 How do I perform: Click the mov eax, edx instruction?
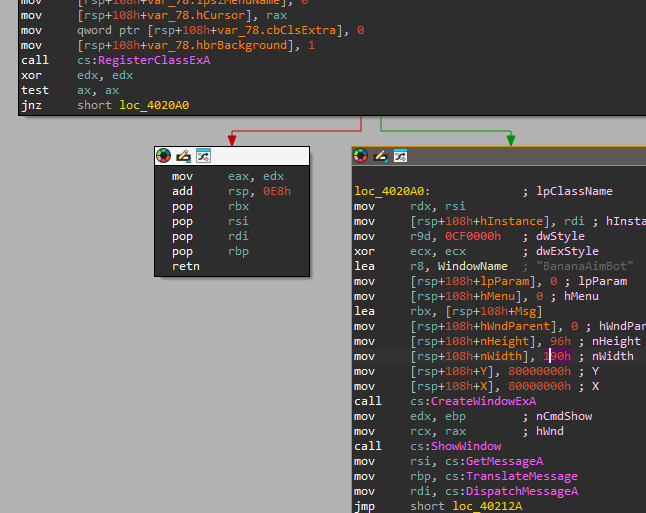tap(228, 176)
